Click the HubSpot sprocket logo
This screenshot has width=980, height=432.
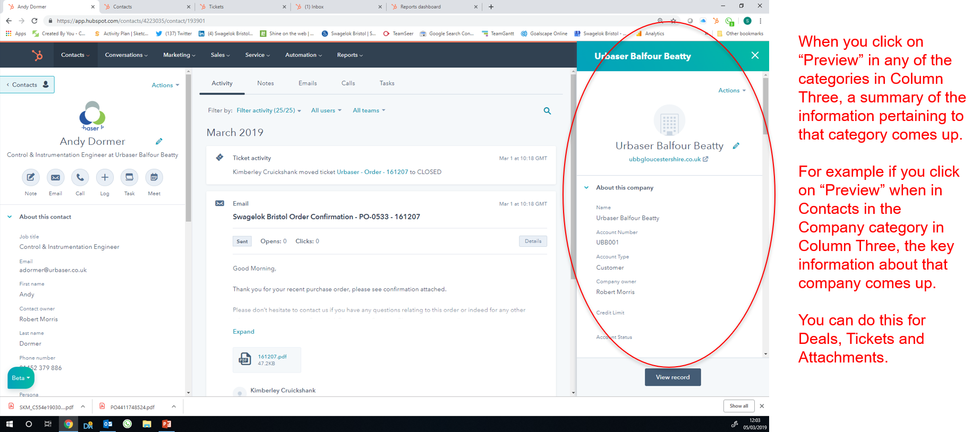[x=37, y=55]
